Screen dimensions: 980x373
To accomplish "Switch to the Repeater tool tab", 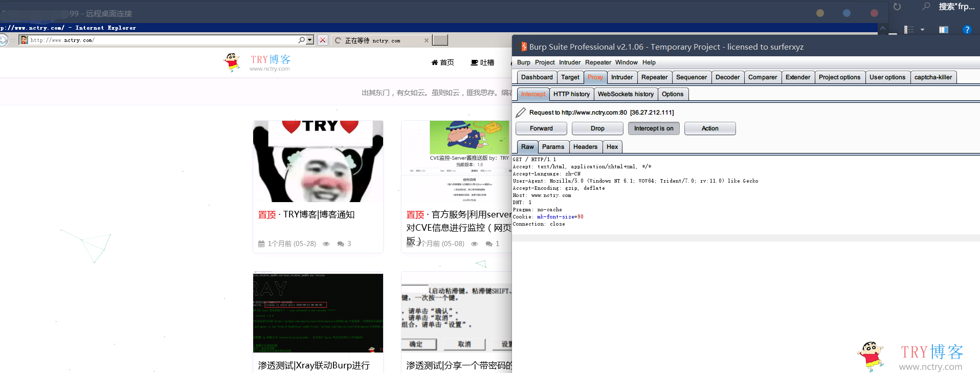I will point(655,77).
